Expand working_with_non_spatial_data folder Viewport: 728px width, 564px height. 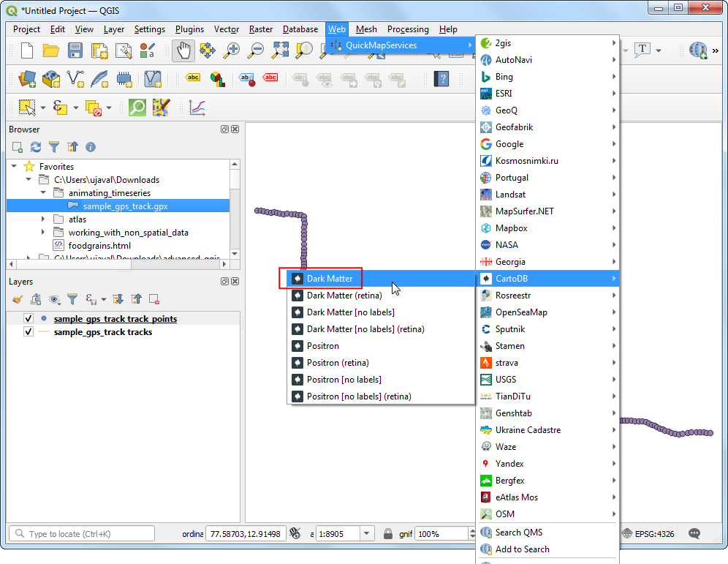(43, 232)
